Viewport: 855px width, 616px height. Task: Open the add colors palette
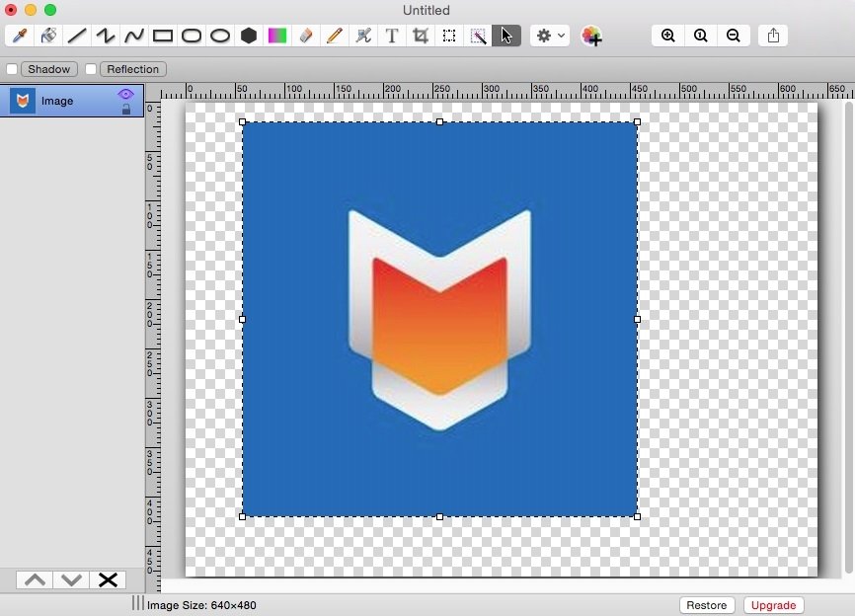point(591,36)
